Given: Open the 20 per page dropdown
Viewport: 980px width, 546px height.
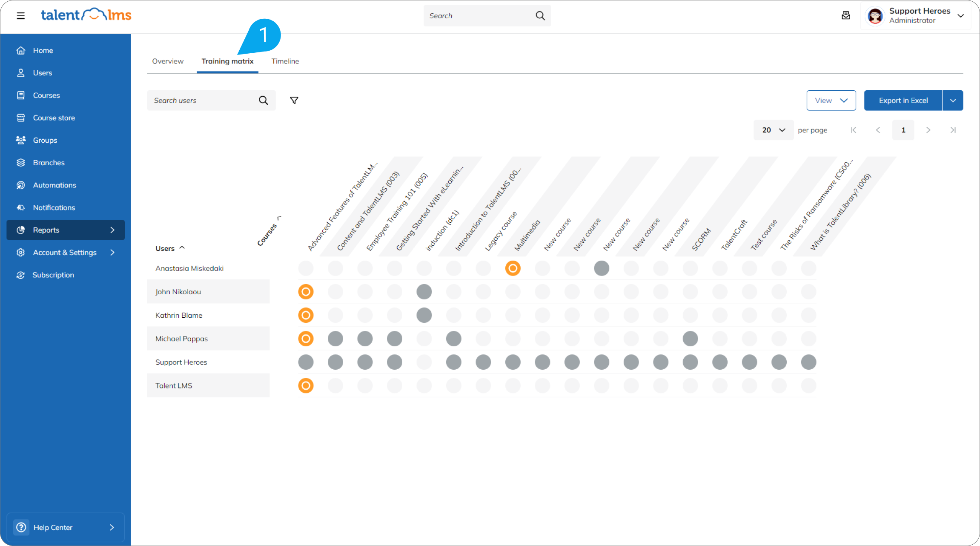Looking at the screenshot, I should pos(773,130).
